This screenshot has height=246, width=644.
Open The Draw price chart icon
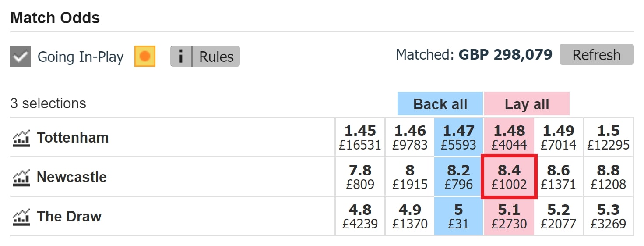click(21, 217)
